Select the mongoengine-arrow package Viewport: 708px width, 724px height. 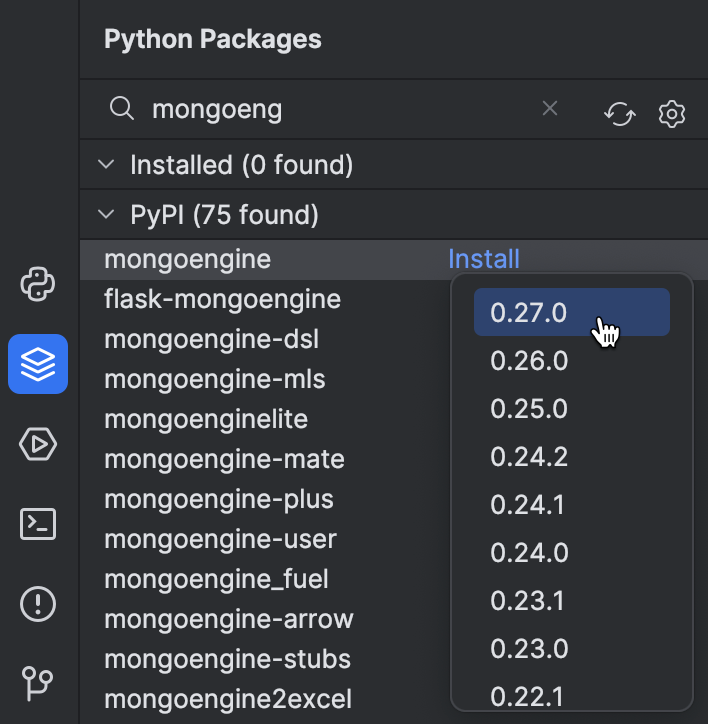(x=229, y=619)
